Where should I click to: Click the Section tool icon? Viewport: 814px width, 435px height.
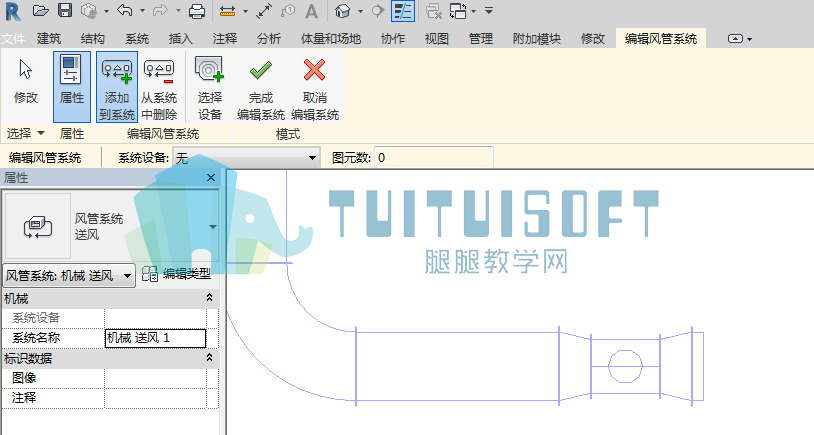pyautogui.click(x=377, y=11)
